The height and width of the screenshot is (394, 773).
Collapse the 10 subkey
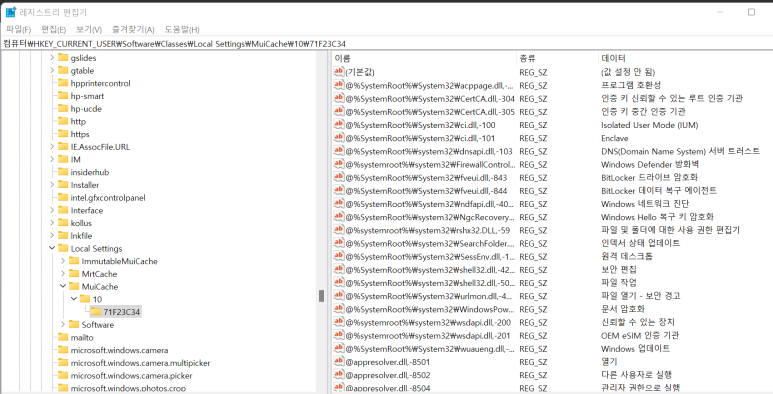click(74, 299)
